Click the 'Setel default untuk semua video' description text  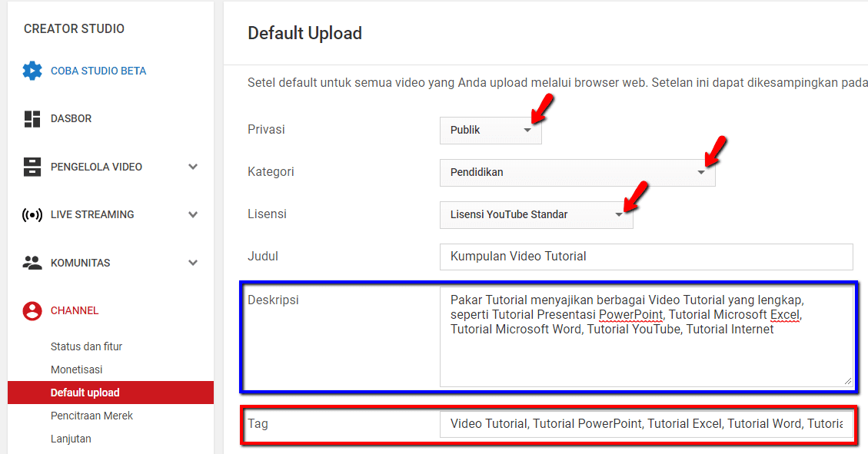click(557, 83)
